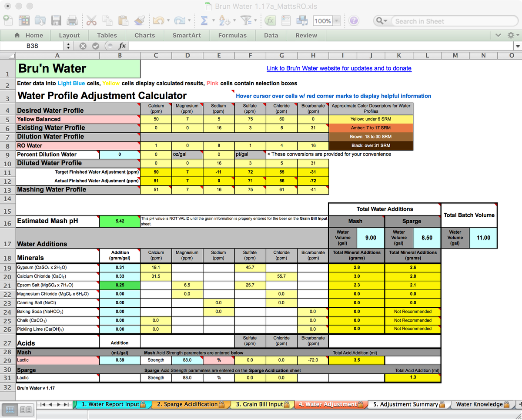This screenshot has width=522, height=420.
Task: Click the Save icon
Action: coord(57,20)
